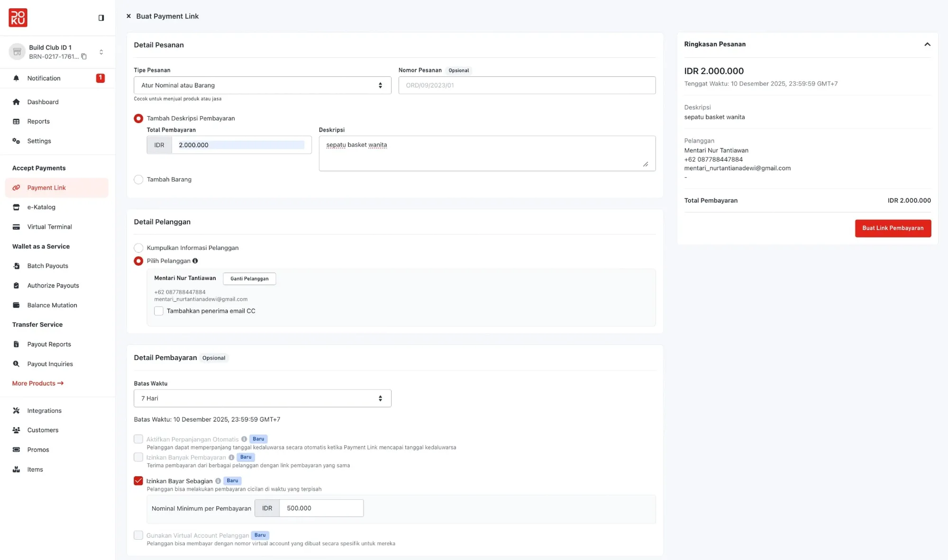Click the Buat Link Pembayaran button

[893, 228]
